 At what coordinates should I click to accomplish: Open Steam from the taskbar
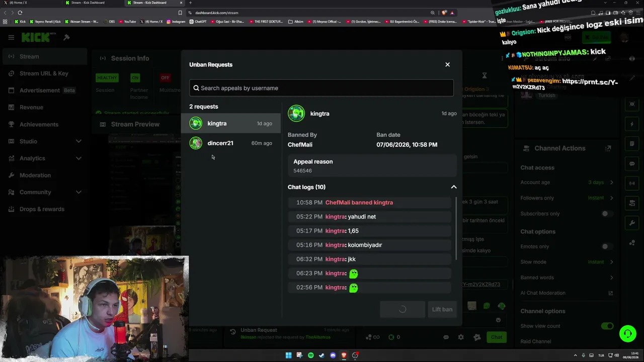point(321,355)
